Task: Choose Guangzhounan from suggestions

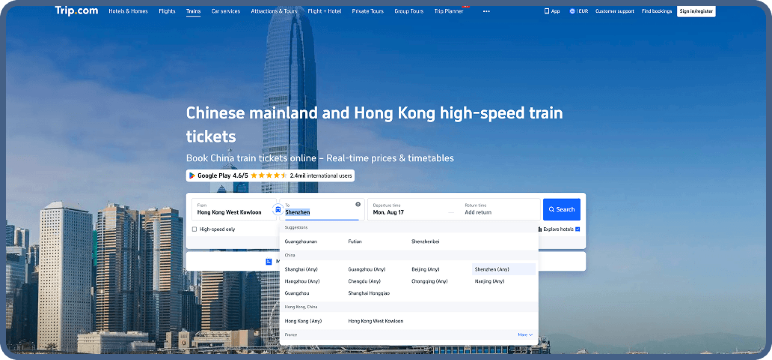Action: (x=301, y=242)
